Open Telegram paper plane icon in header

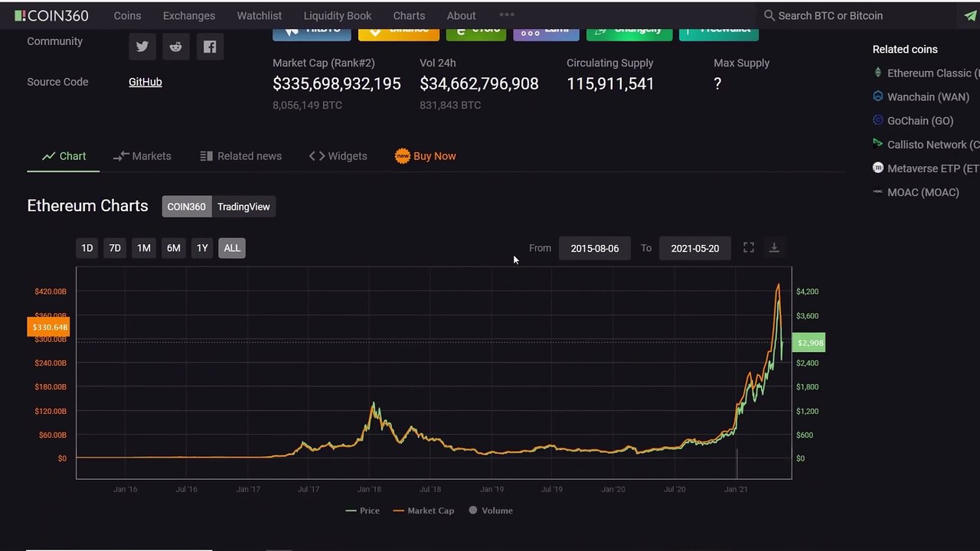[970, 15]
